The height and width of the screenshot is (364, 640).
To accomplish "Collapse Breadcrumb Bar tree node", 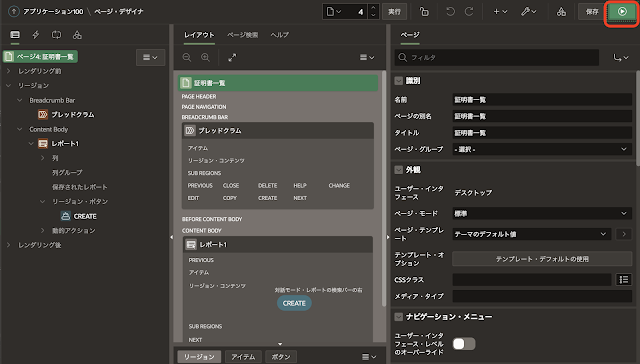I will (x=20, y=100).
